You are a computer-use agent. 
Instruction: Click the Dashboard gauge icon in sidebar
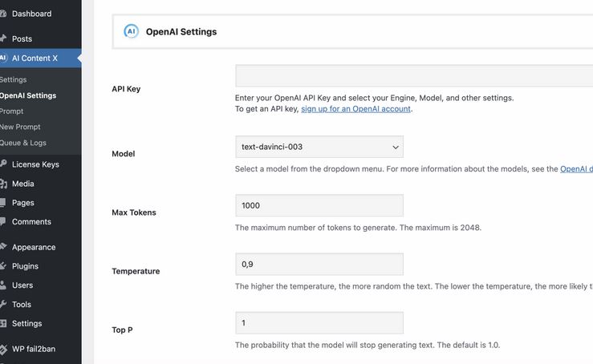click(3, 14)
